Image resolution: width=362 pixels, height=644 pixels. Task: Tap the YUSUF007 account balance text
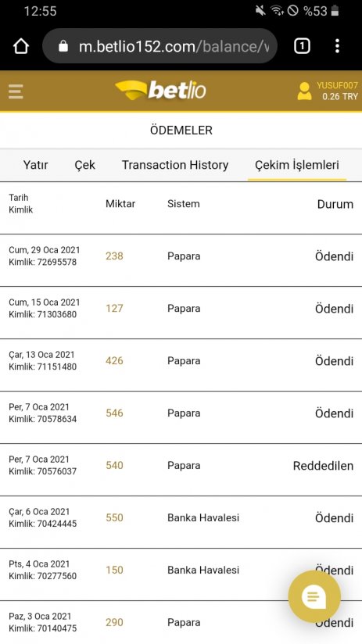coord(337,91)
